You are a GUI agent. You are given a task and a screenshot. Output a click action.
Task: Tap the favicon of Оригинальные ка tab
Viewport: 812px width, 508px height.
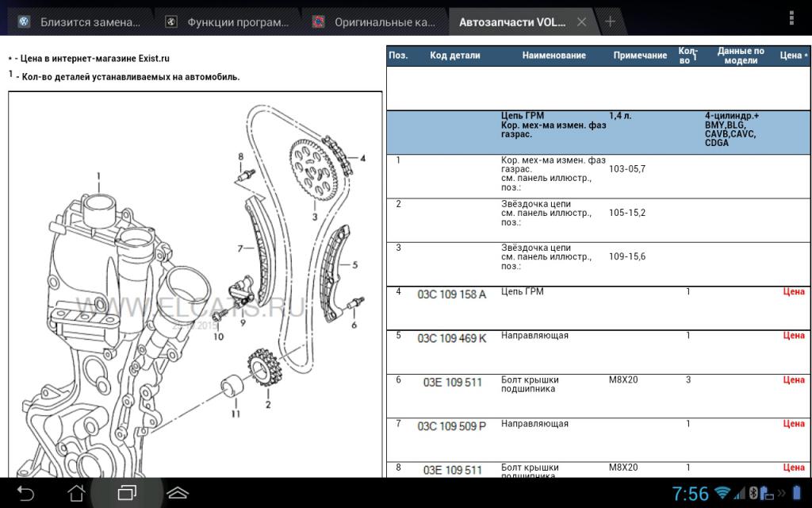pos(318,21)
